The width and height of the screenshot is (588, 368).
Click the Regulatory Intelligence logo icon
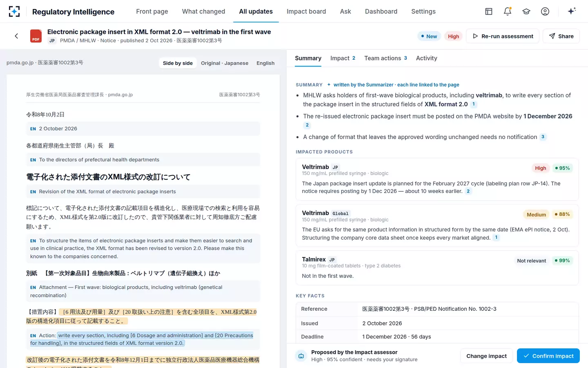click(14, 11)
